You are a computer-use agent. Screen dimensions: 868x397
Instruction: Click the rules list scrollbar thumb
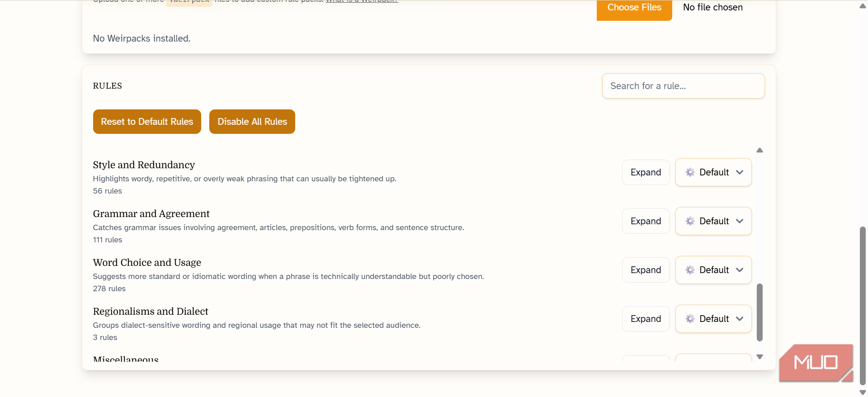point(759,312)
